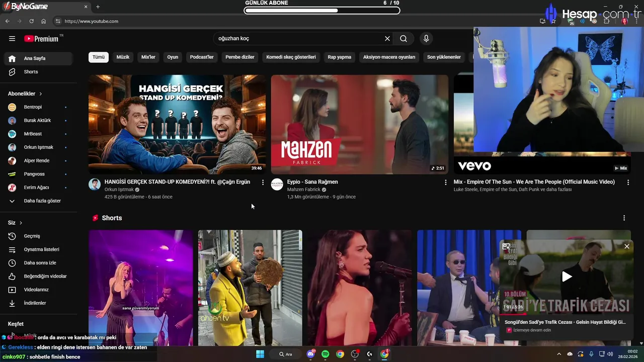Open İndirilenler in the sidebar
The image size is (644, 362).
coord(38,303)
